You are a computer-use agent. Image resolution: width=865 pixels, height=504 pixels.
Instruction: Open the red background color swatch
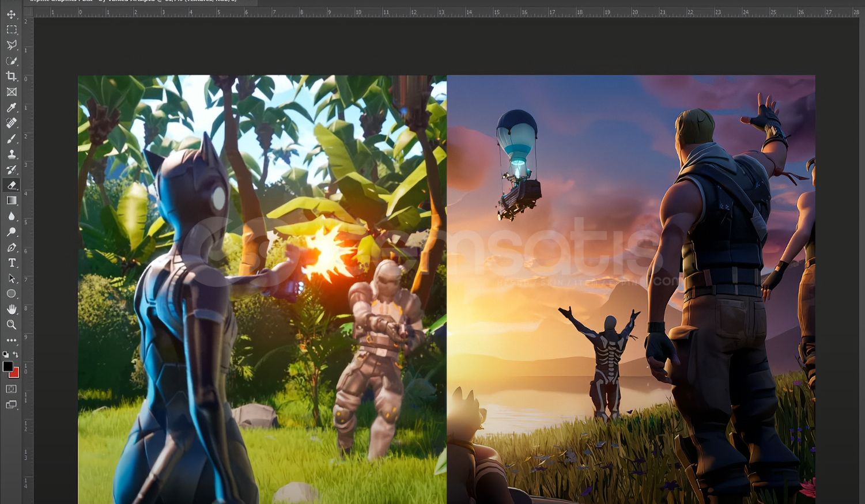[x=16, y=374]
